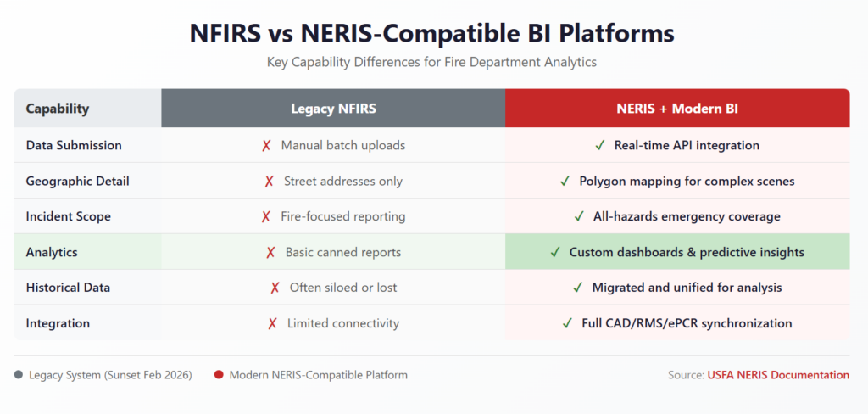Click red X icon beside Basic canned reports
868x414 pixels.
(x=270, y=253)
